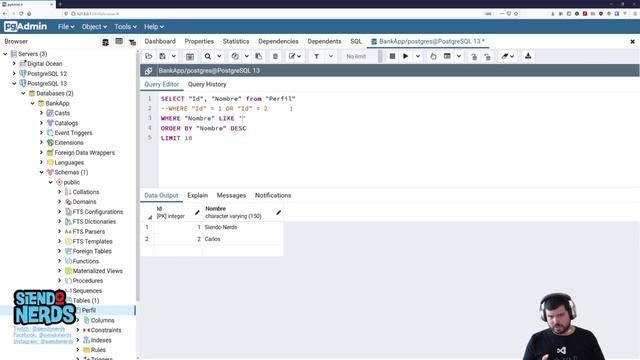Switch to the SQL tab
Image resolution: width=640 pixels, height=360 pixels.
pyautogui.click(x=356, y=41)
